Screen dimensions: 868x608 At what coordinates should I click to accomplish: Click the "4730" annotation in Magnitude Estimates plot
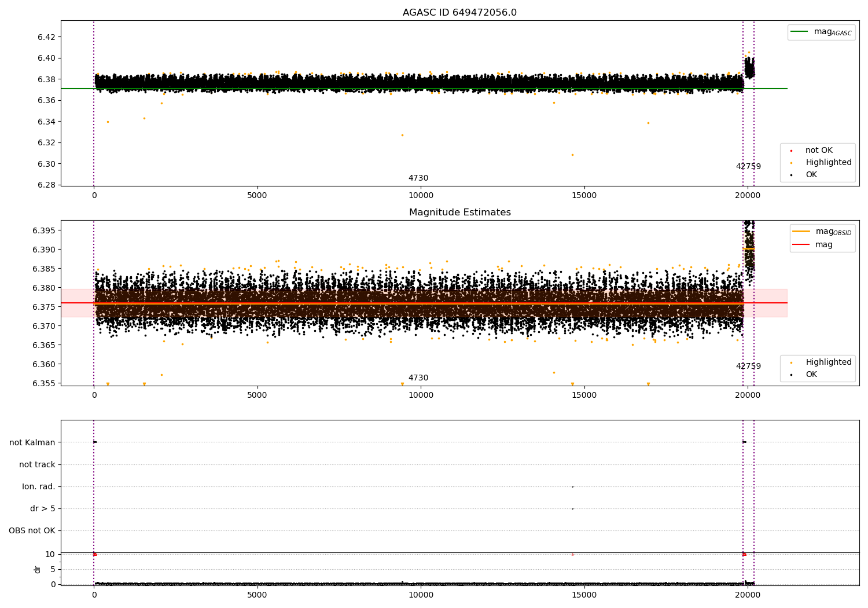(418, 378)
